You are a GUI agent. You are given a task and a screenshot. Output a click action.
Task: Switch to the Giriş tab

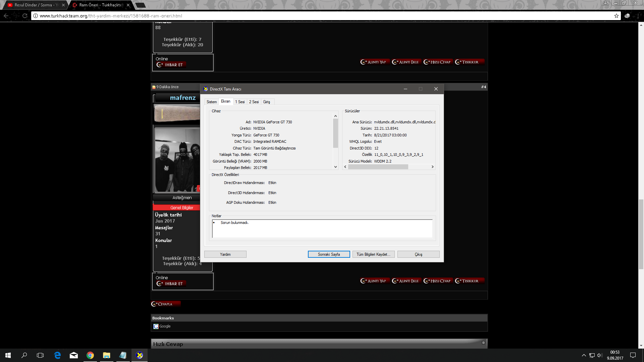[x=267, y=102]
